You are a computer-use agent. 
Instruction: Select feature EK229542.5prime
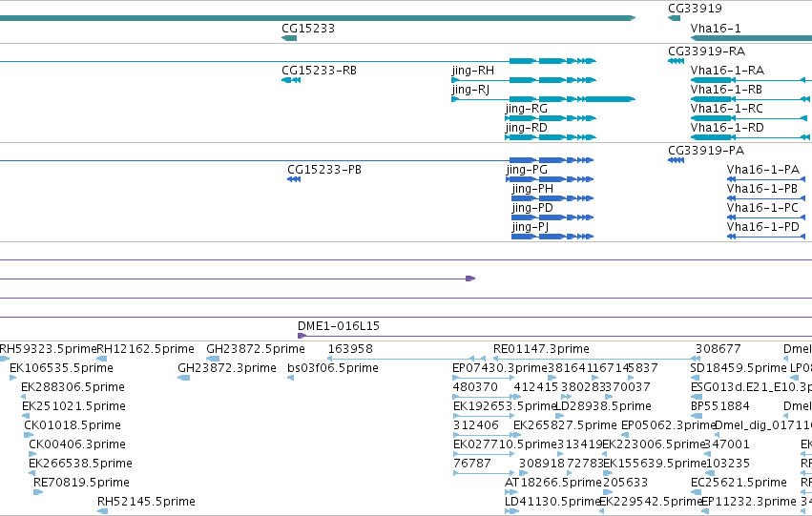[651, 502]
